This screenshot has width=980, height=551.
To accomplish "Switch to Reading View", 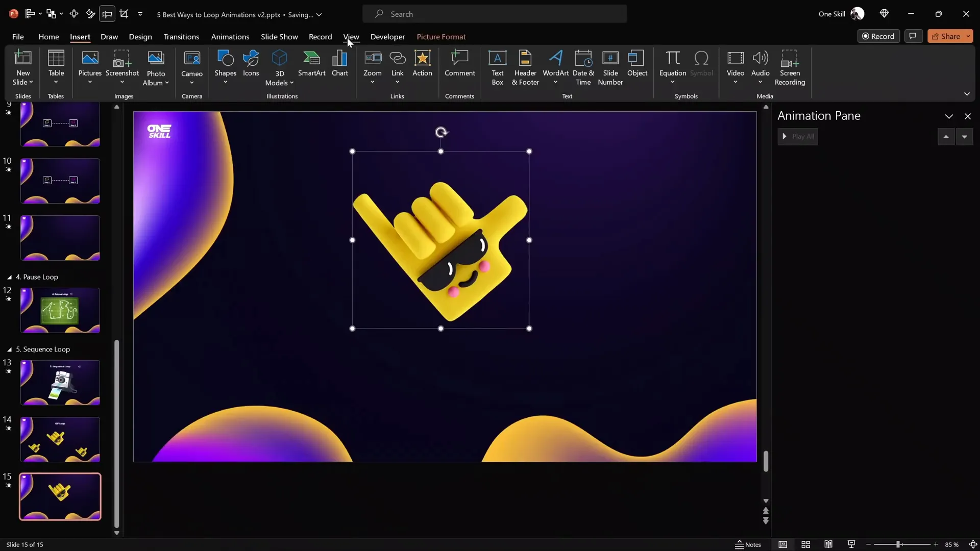I will 828,544.
